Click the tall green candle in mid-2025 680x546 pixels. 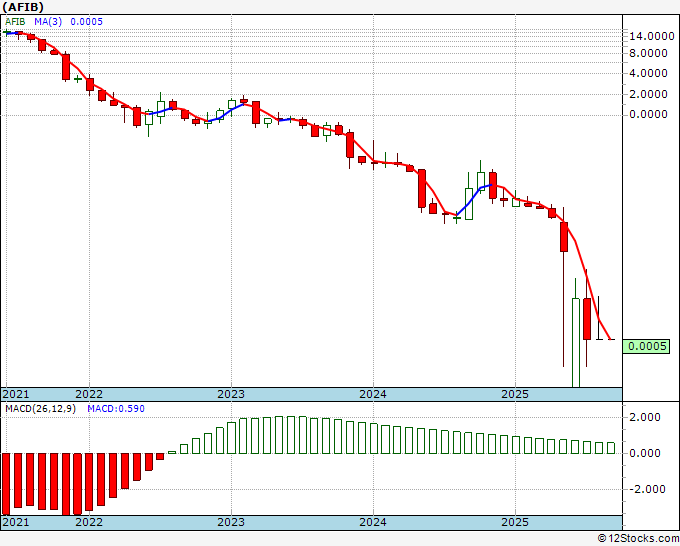pyautogui.click(x=575, y=342)
